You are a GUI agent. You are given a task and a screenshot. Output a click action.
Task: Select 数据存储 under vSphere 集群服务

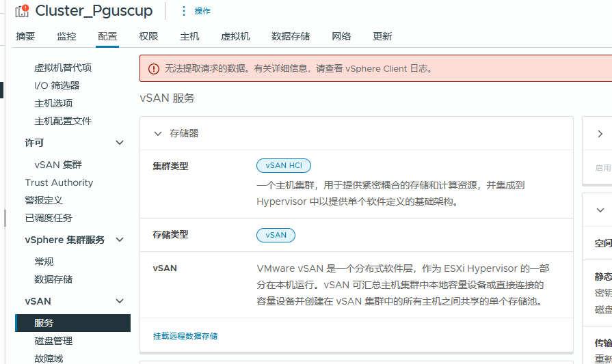(x=53, y=279)
